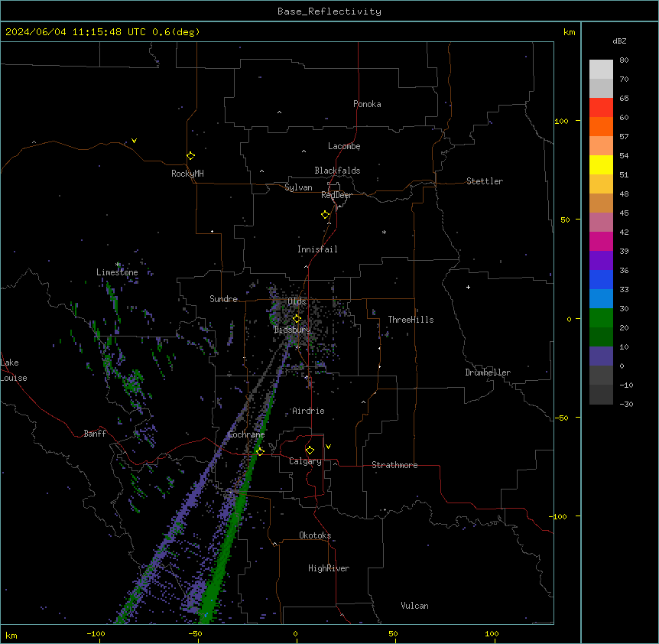Screen dimensions: 659x644
Task: Select the Innisfail label
Action: point(317,249)
